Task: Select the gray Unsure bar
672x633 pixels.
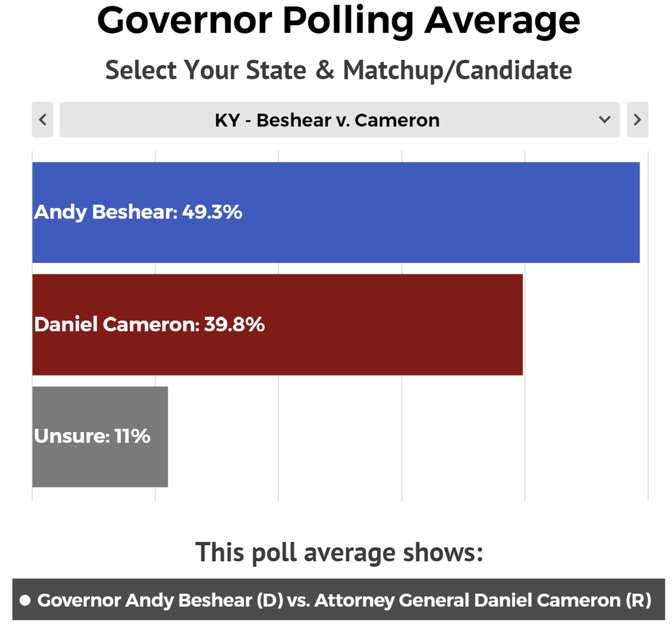Action: [x=100, y=437]
